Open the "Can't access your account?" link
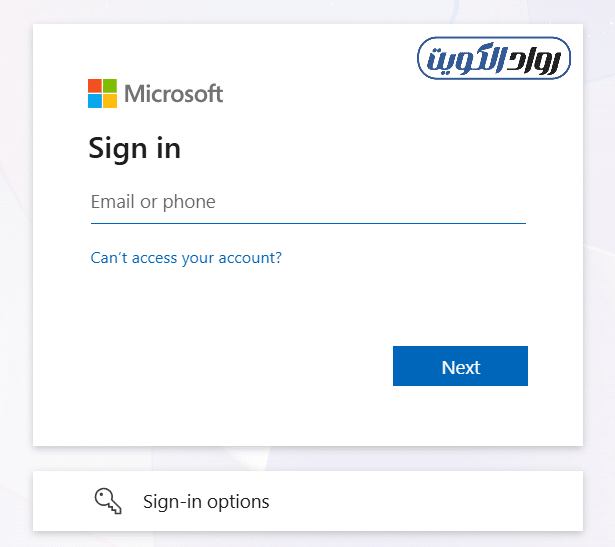615x547 pixels. [x=186, y=258]
